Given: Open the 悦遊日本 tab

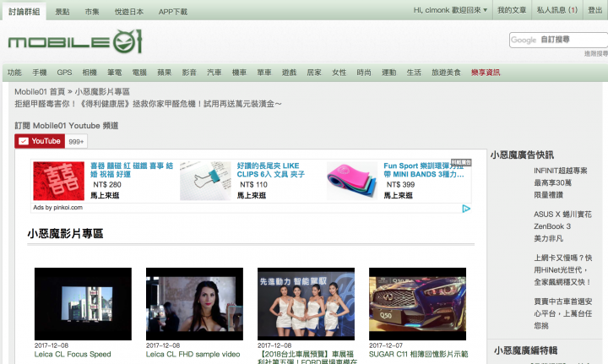Looking at the screenshot, I should (128, 12).
